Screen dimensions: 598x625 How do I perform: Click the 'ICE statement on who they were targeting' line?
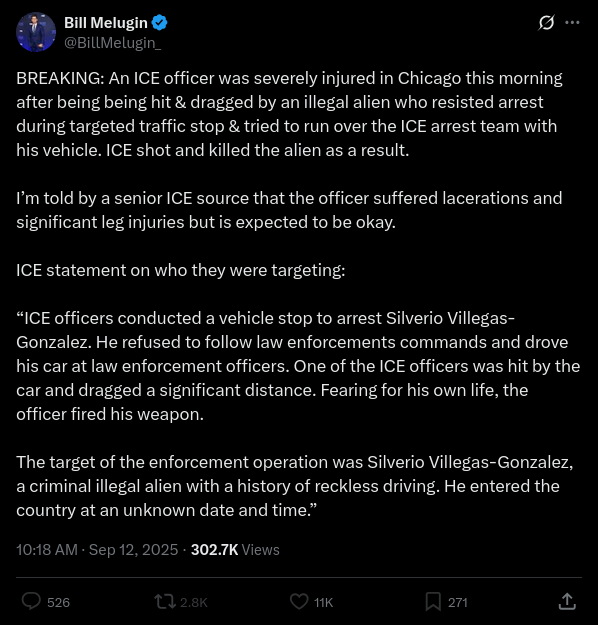point(181,270)
